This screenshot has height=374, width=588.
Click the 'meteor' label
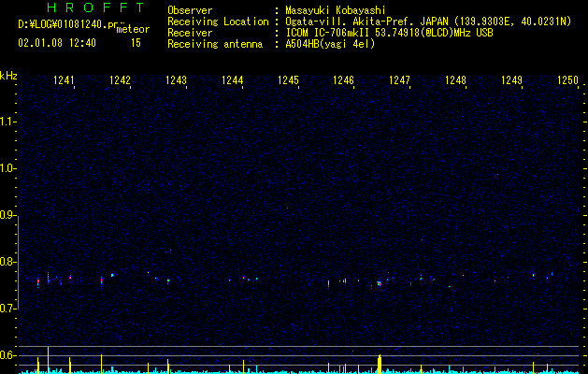pos(133,29)
